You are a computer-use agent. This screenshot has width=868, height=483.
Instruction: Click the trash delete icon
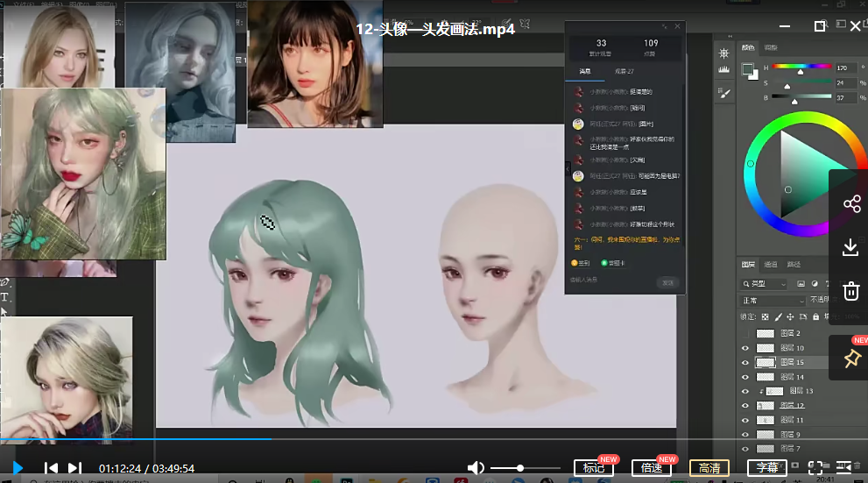click(850, 291)
